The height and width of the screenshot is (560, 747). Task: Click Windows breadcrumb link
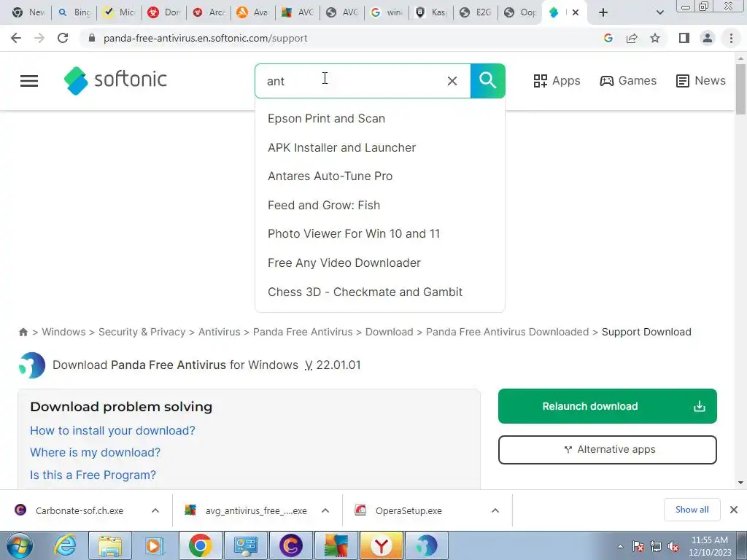tap(64, 332)
